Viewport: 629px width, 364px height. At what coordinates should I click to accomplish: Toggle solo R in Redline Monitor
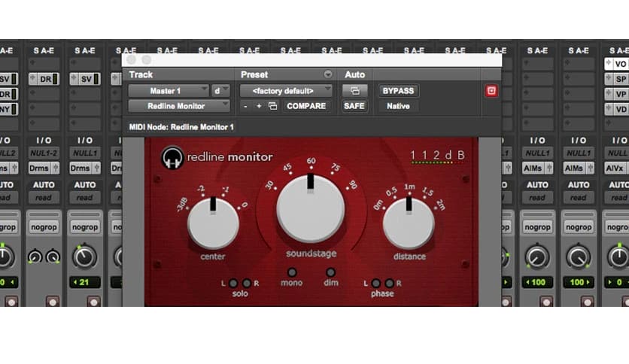click(247, 284)
